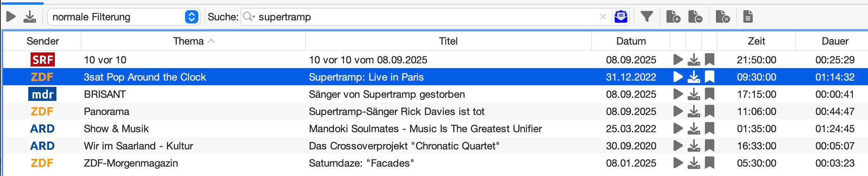Download the BRISANT Sänger von Supertramp entry
The height and width of the screenshot is (176, 868).
pyautogui.click(x=694, y=94)
